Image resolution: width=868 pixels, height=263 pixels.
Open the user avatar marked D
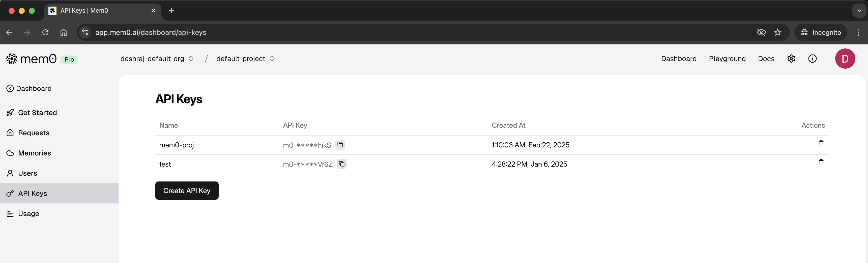[845, 58]
